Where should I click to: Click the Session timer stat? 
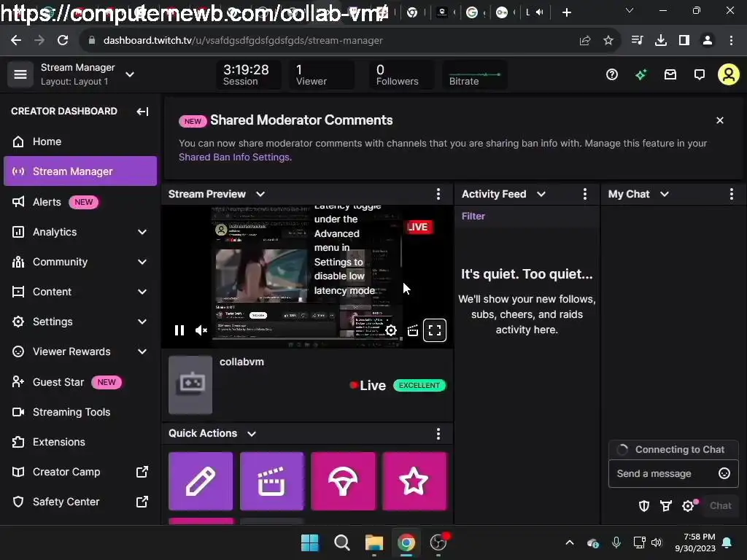click(248, 75)
